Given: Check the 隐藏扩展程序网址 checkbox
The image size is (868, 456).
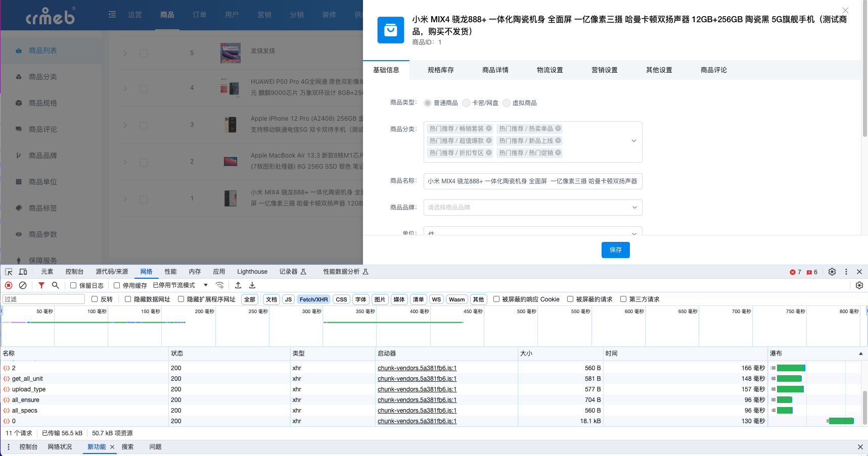Looking at the screenshot, I should pyautogui.click(x=181, y=299).
